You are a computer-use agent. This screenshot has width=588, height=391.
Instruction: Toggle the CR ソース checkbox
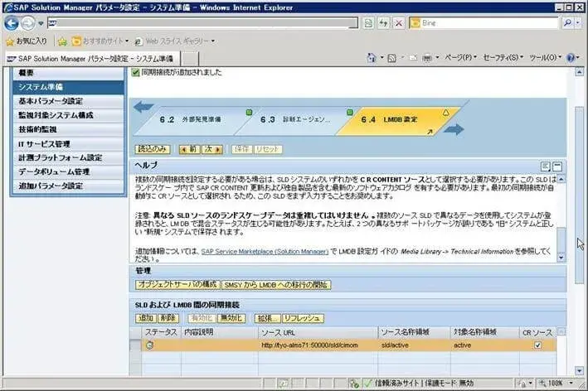click(537, 345)
